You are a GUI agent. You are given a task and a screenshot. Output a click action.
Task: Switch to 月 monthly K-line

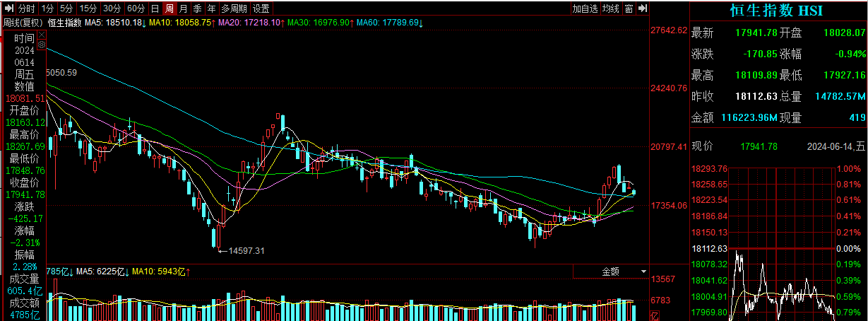click(184, 8)
